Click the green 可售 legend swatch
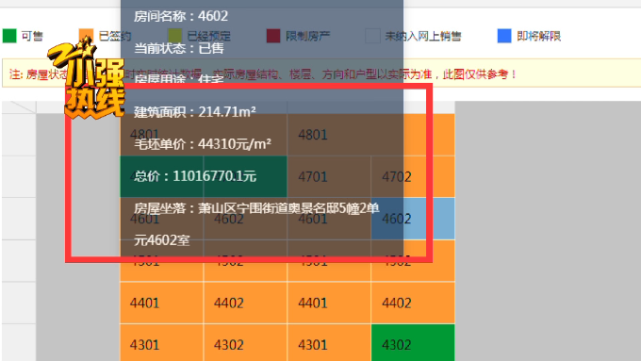The image size is (641, 361). coord(9,36)
